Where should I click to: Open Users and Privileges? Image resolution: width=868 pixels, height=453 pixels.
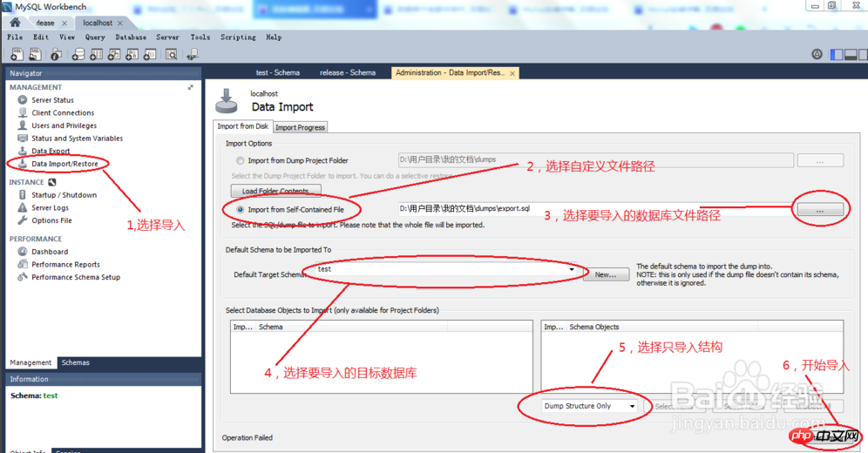pyautogui.click(x=64, y=125)
